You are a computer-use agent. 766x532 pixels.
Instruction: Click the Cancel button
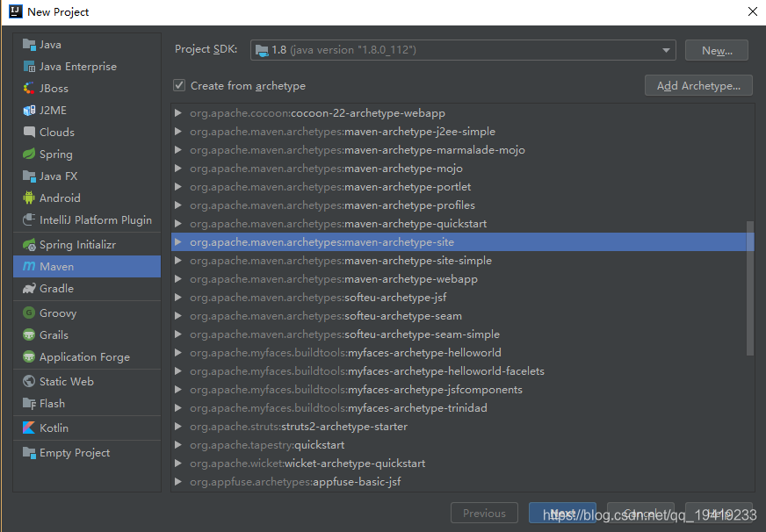[640, 513]
